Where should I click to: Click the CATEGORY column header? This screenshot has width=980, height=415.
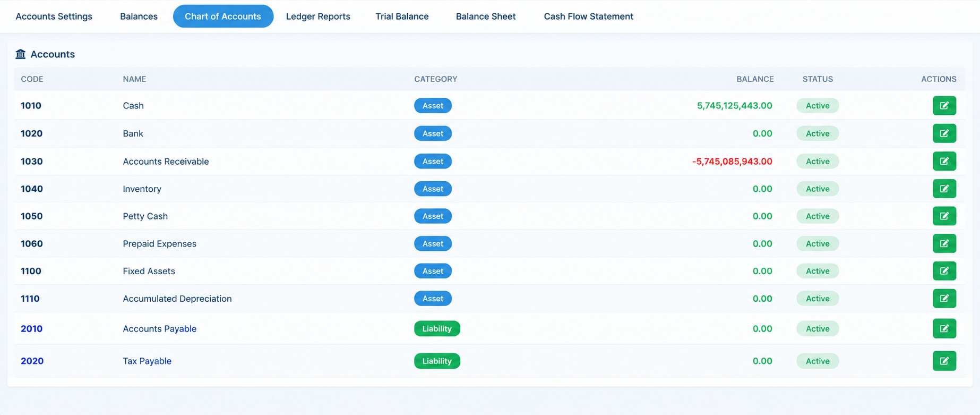click(x=436, y=79)
